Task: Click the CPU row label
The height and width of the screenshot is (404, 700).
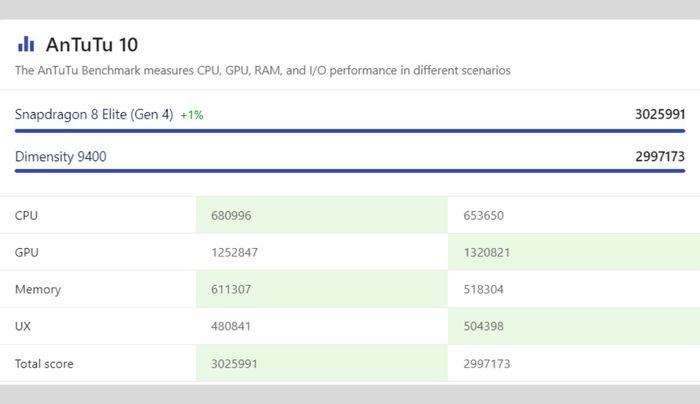Action: pyautogui.click(x=26, y=215)
